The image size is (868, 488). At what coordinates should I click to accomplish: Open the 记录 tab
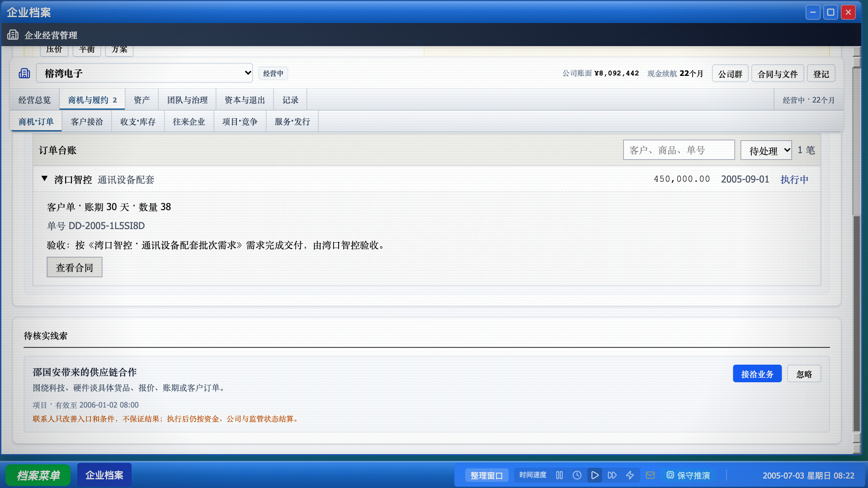point(290,100)
